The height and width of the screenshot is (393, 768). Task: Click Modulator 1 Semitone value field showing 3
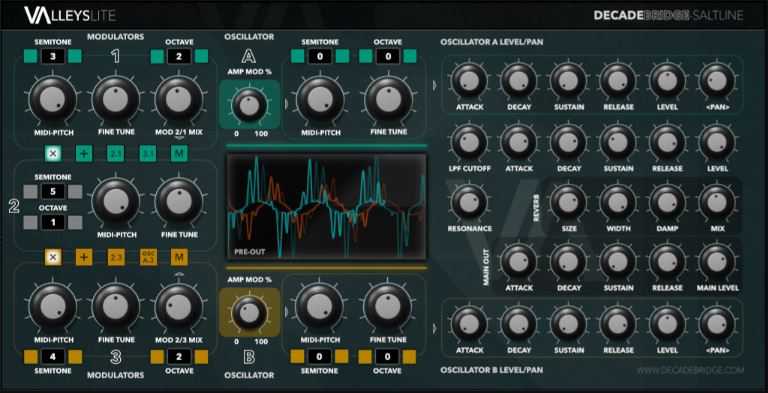(x=53, y=56)
